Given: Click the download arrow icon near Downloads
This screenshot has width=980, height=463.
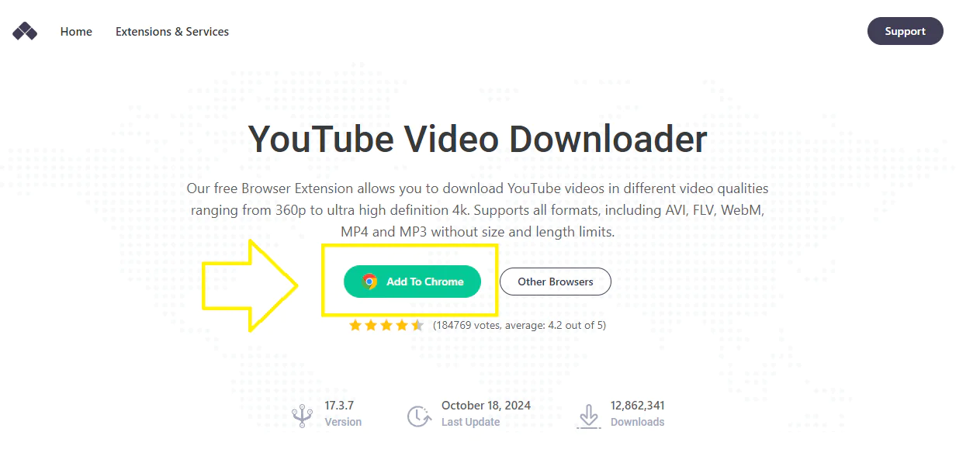Looking at the screenshot, I should 589,416.
